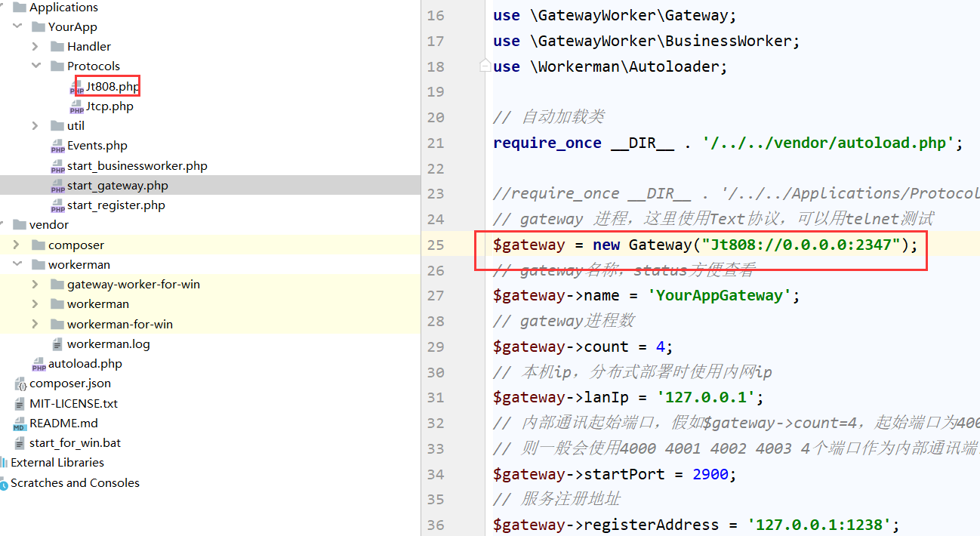Image resolution: width=980 pixels, height=536 pixels.
Task: Click the Applications folder icon
Action: pos(20,7)
